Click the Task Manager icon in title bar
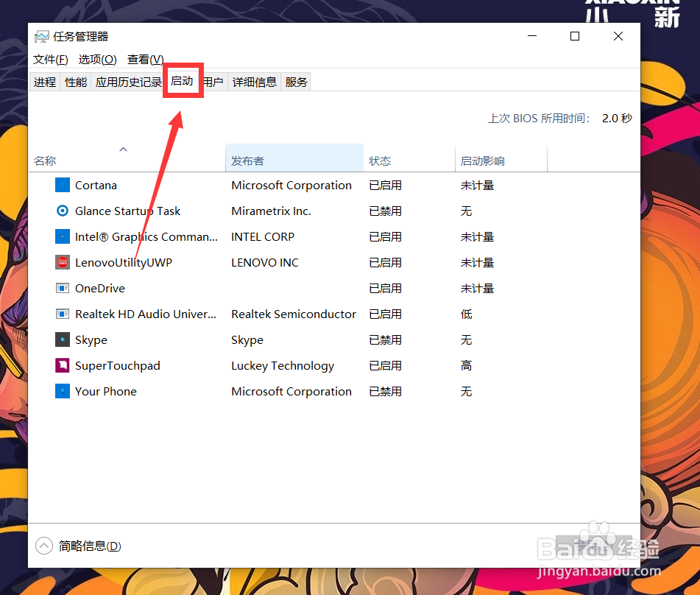 (x=43, y=35)
